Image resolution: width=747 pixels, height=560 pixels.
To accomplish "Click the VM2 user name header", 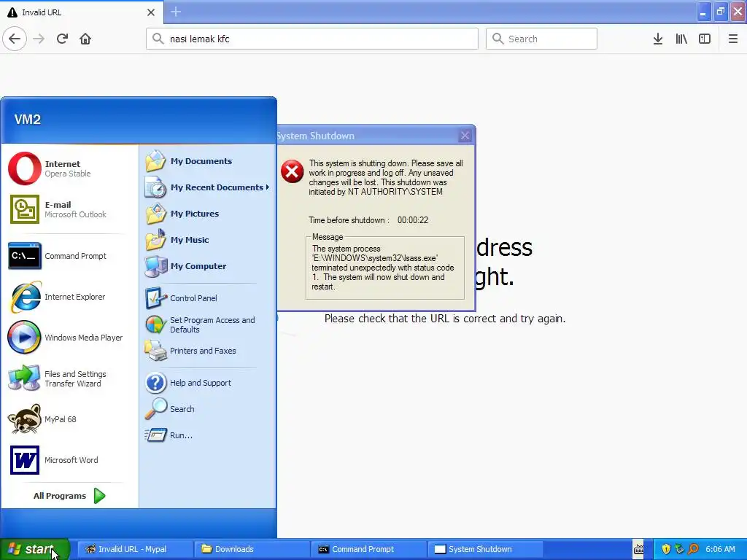I will click(x=28, y=119).
